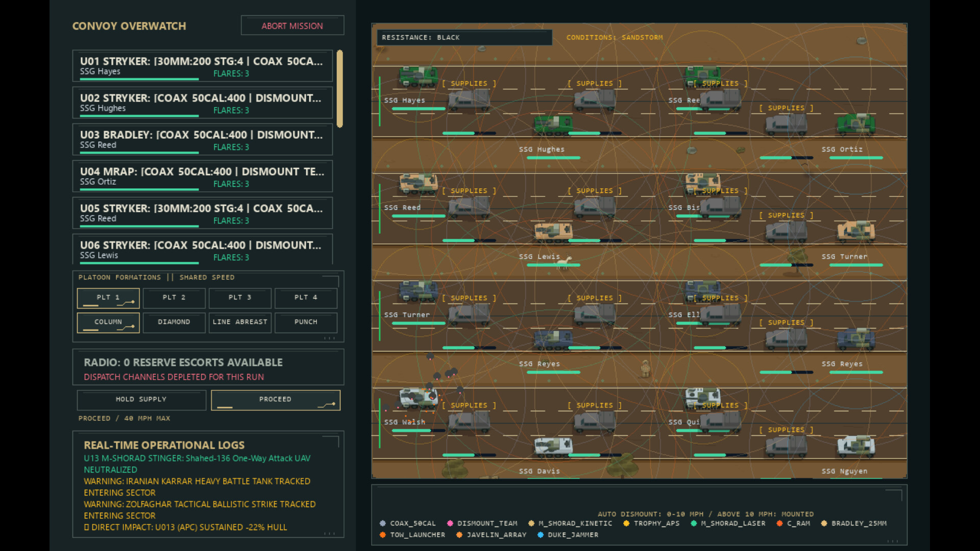Select blue vehicle above left SSG Reyes label

[553, 339]
